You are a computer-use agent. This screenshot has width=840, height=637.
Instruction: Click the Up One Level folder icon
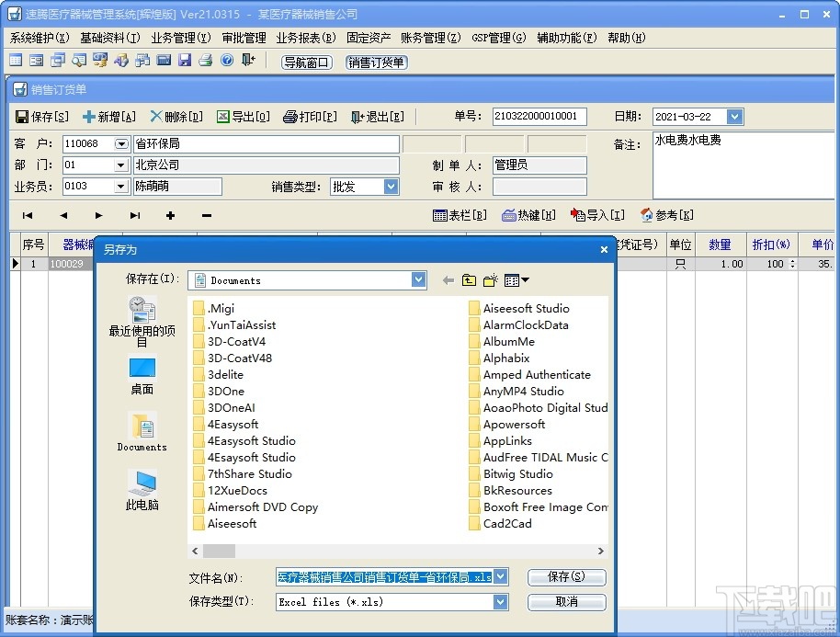(x=469, y=279)
